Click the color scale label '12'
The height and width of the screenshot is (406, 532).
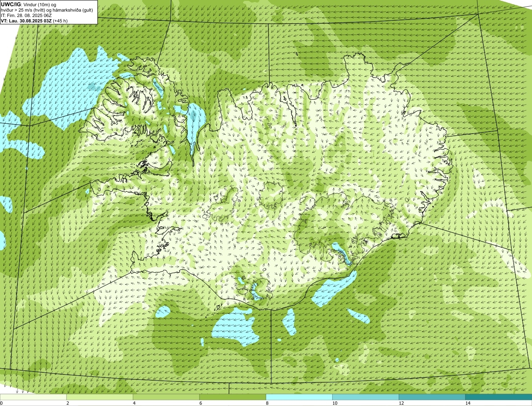pyautogui.click(x=401, y=403)
